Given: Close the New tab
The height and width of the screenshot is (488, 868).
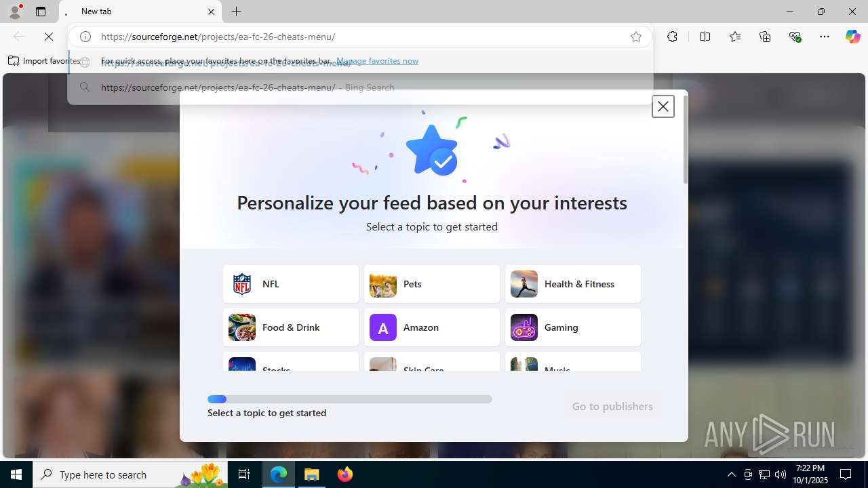Looking at the screenshot, I should 211,12.
